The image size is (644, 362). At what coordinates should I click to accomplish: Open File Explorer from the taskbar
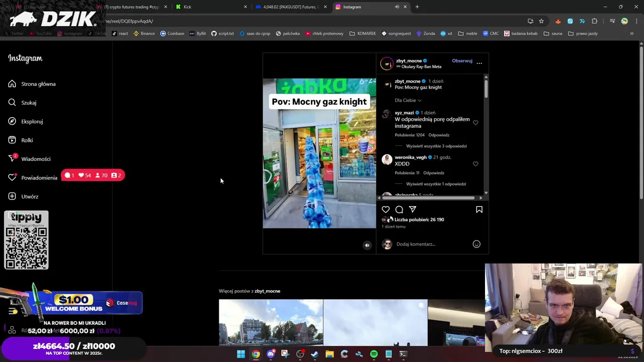click(x=330, y=354)
